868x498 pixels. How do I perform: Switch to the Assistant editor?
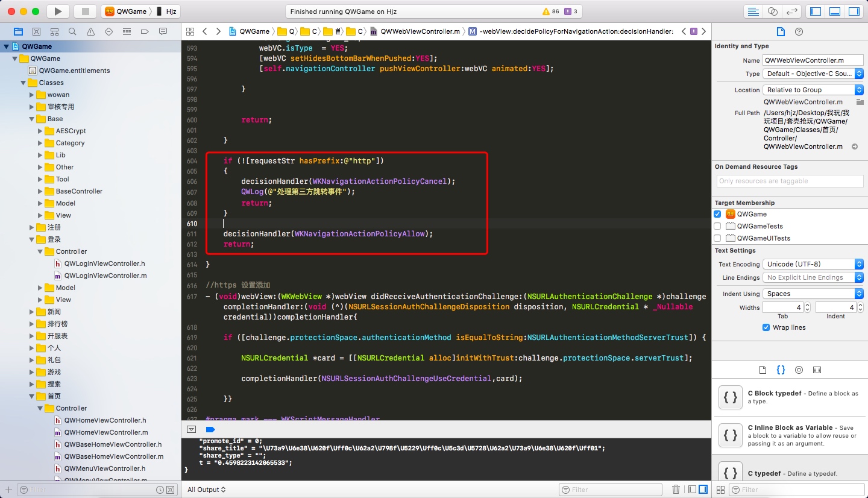(x=772, y=11)
